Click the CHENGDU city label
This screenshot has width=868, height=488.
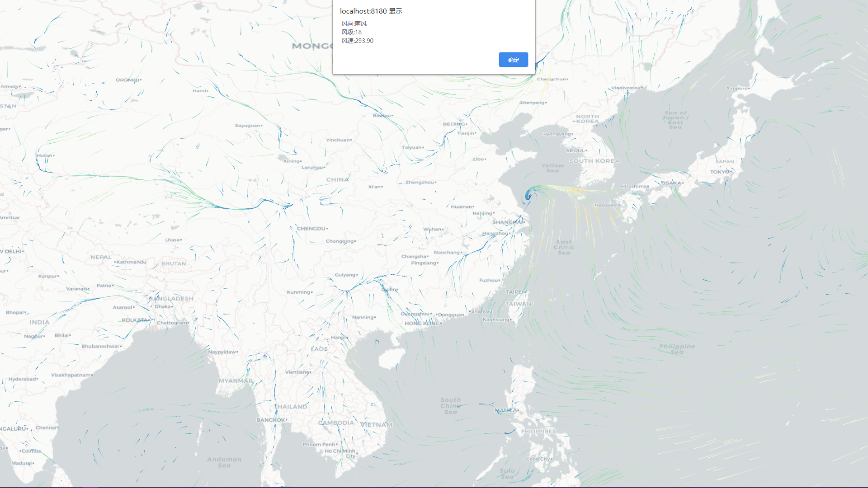pos(312,229)
